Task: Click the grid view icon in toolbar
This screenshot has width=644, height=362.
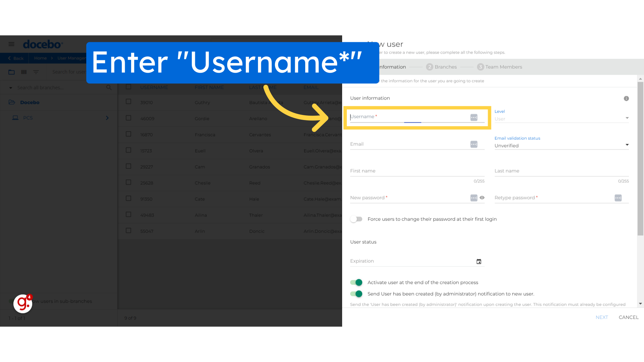Action: pyautogui.click(x=24, y=72)
